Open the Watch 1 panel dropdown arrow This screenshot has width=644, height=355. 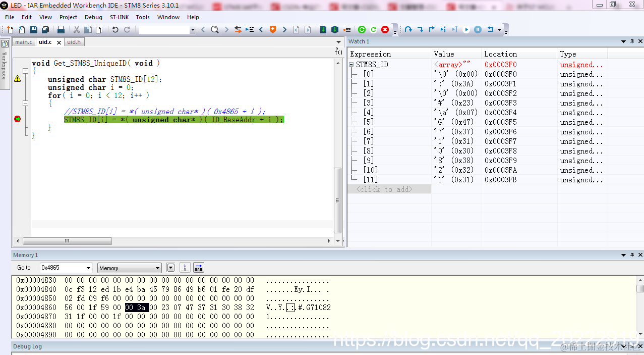coord(623,41)
